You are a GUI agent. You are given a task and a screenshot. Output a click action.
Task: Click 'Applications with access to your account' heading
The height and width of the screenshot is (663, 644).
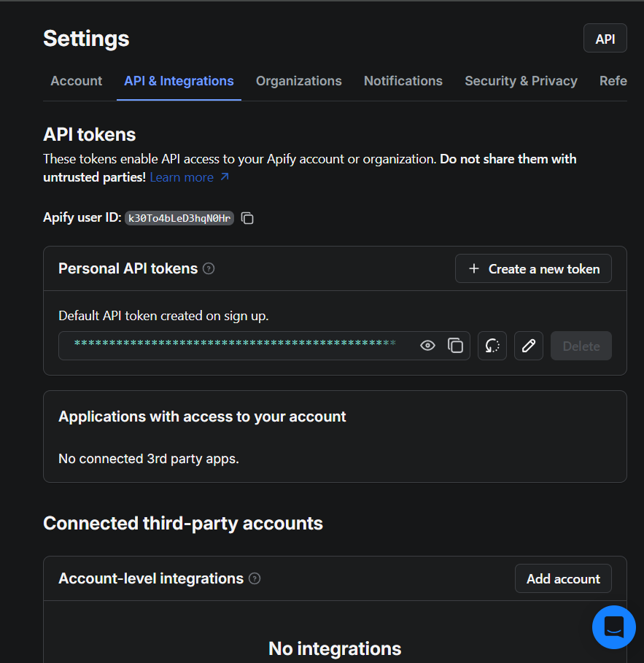coord(202,417)
